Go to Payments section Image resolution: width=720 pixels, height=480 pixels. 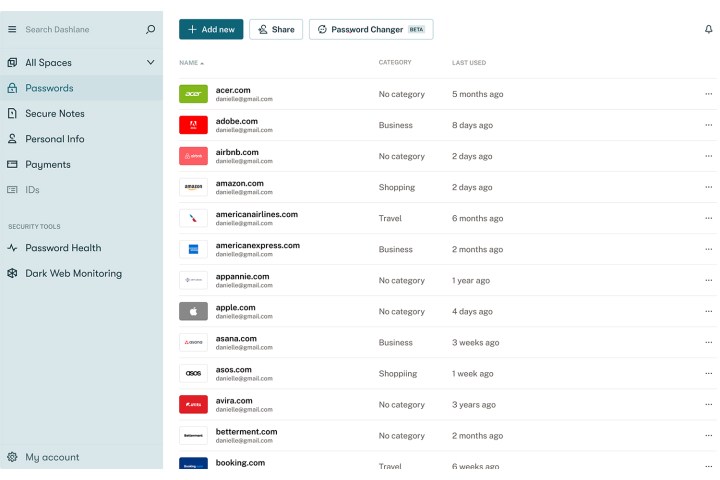tap(48, 164)
